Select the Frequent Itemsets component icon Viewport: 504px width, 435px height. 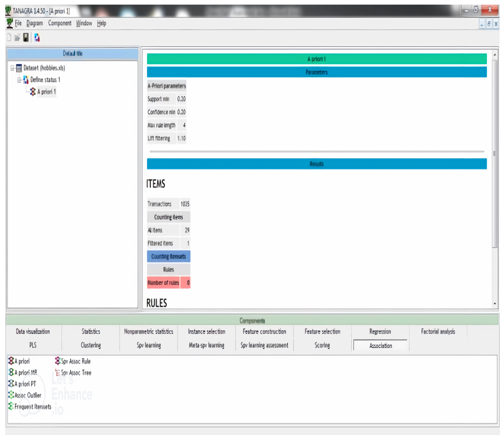11,406
